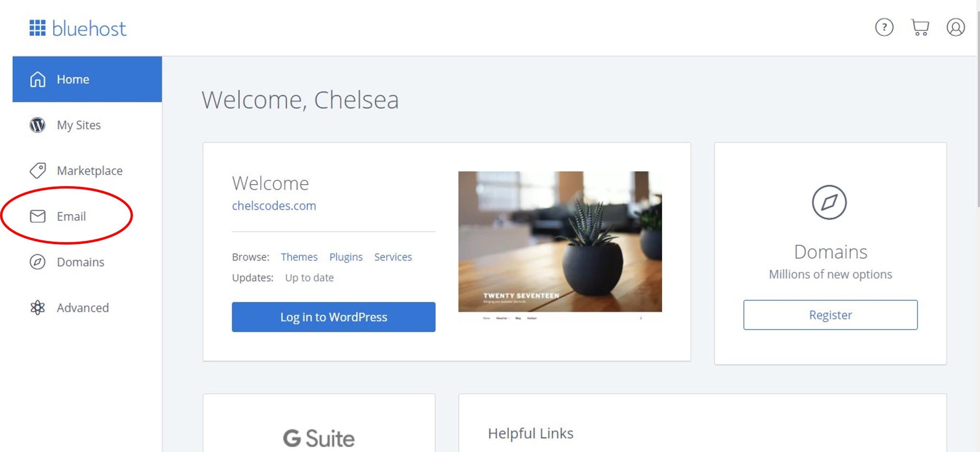Screen dimensions: 980x452
Task: Open the user account profile icon
Action: coord(956,28)
